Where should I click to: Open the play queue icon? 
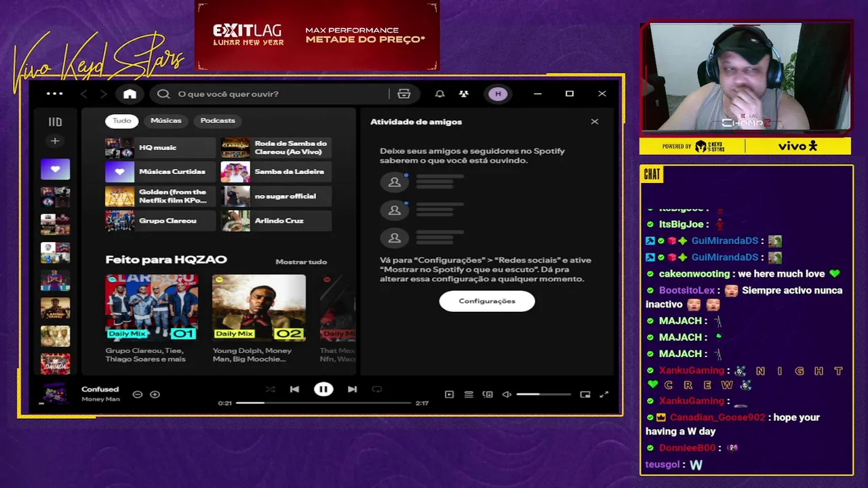pyautogui.click(x=469, y=394)
